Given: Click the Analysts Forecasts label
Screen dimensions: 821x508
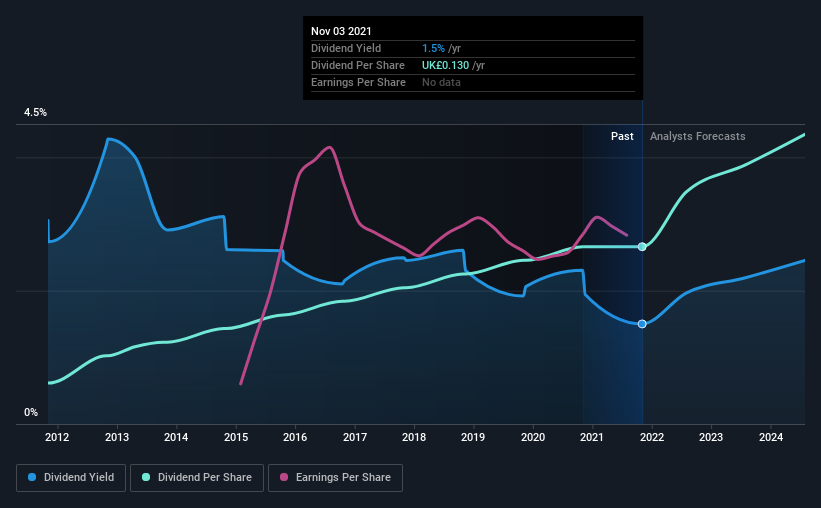Looking at the screenshot, I should point(697,136).
